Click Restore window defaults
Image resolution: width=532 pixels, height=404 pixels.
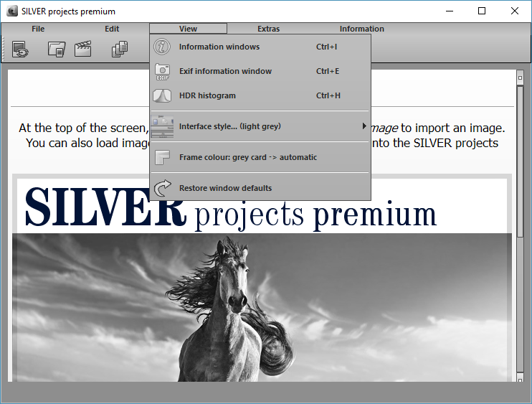click(260, 188)
